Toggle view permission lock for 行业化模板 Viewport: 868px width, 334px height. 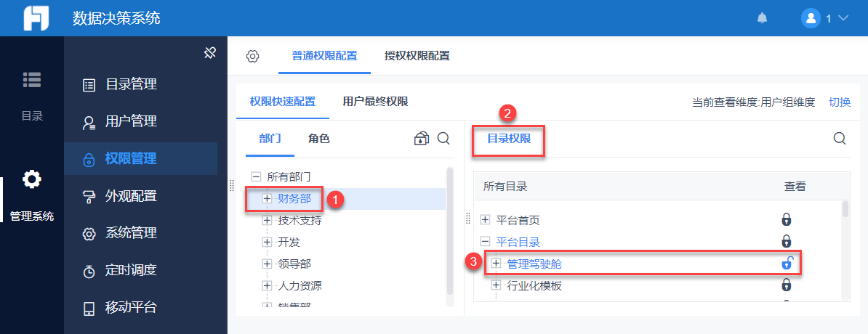point(786,285)
